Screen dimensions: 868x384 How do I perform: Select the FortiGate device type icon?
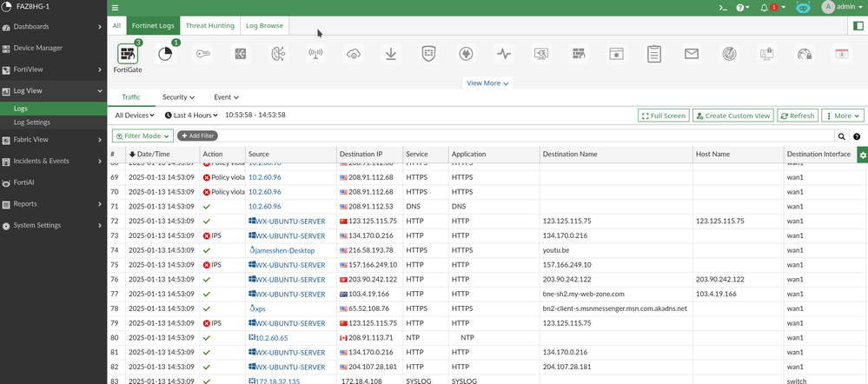[128, 55]
